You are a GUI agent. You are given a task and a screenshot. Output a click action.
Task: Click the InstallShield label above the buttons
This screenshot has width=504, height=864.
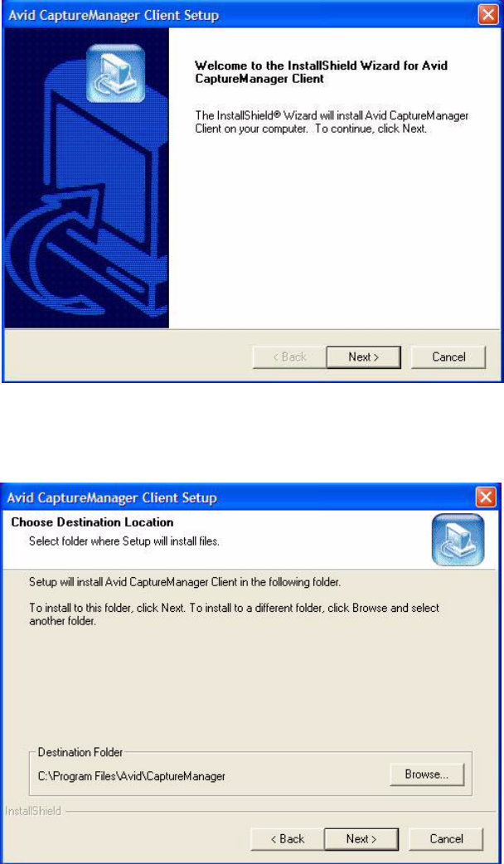[x=32, y=811]
